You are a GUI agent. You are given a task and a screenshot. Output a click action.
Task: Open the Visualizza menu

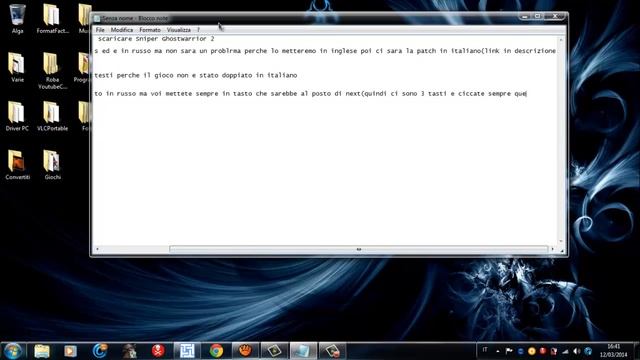pos(178,30)
